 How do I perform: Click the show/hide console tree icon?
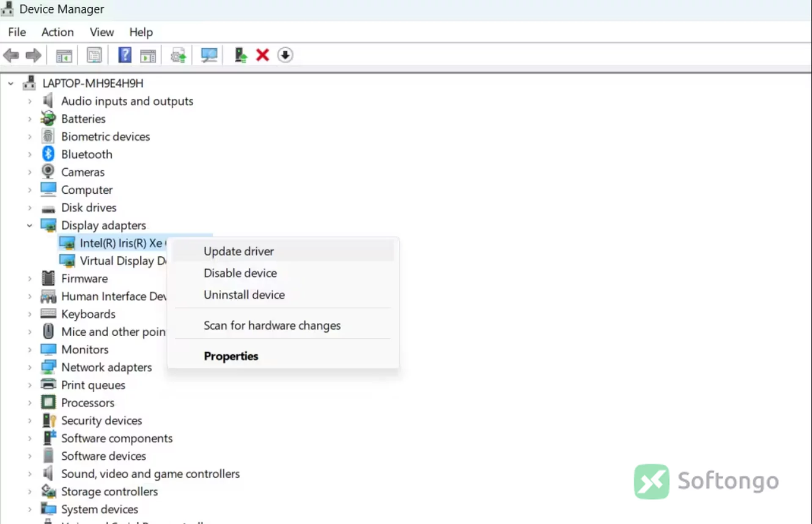pyautogui.click(x=64, y=55)
